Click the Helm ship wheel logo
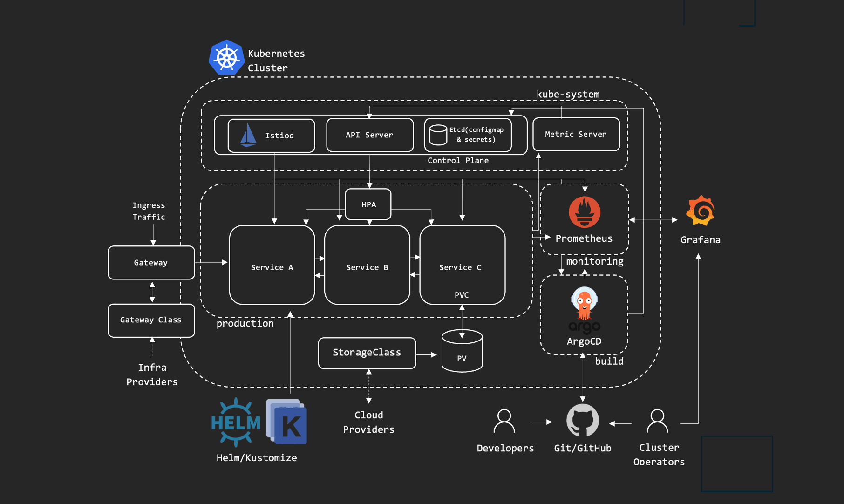This screenshot has height=504, width=844. 236,422
